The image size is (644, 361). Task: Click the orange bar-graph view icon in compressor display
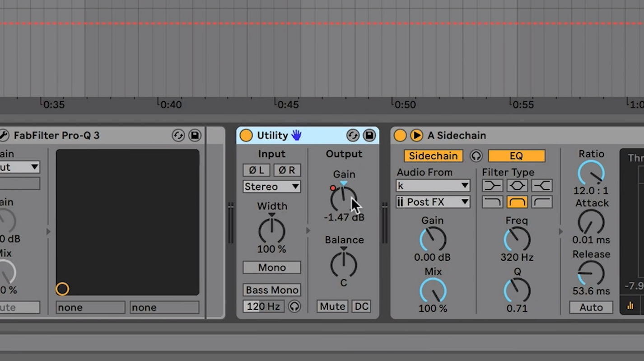(x=630, y=306)
